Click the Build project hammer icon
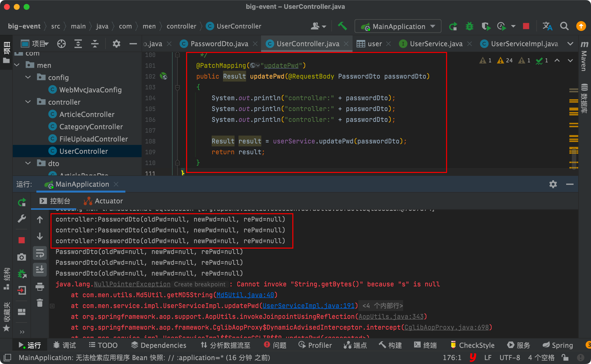This screenshot has height=364, width=591. point(342,26)
